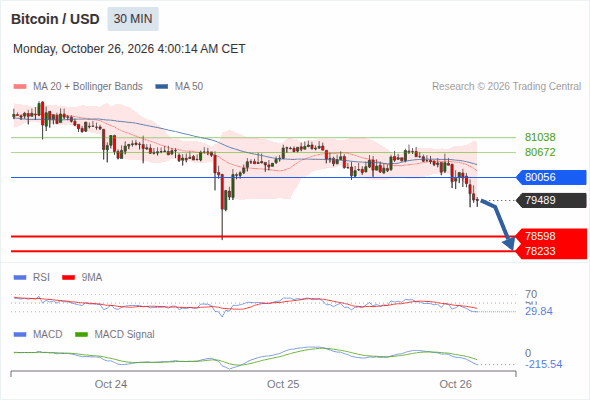The width and height of the screenshot is (590, 400).
Task: Click the 30 MIN timeframe badge
Action: pyautogui.click(x=133, y=19)
